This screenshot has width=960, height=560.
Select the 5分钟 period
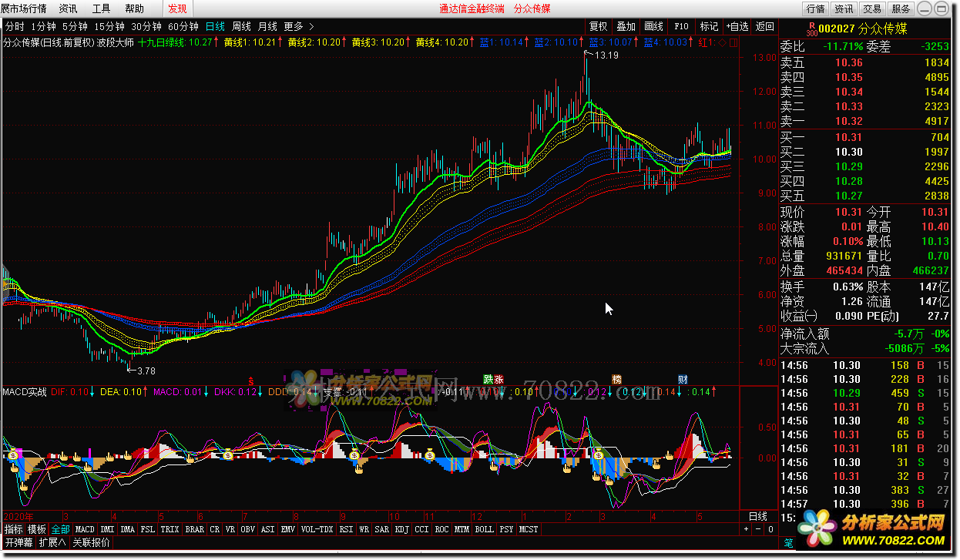75,26
